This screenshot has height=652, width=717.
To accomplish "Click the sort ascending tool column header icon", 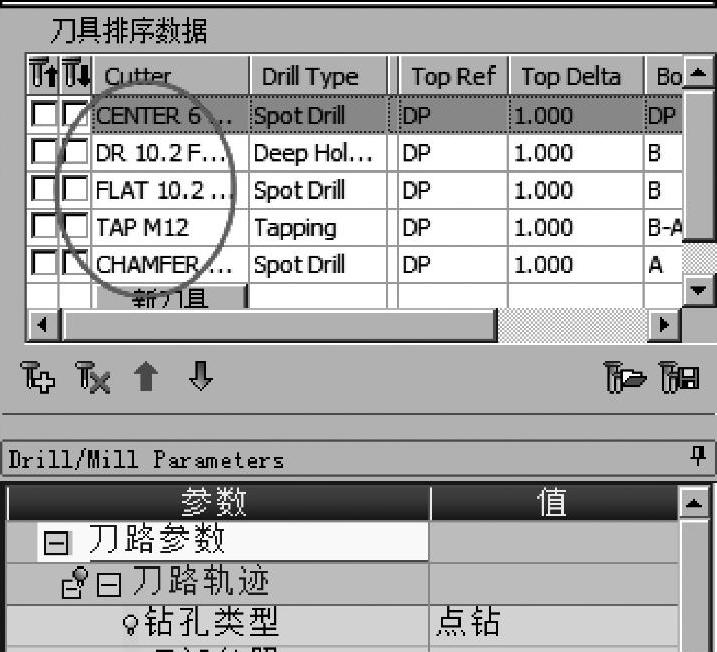I will tap(44, 73).
